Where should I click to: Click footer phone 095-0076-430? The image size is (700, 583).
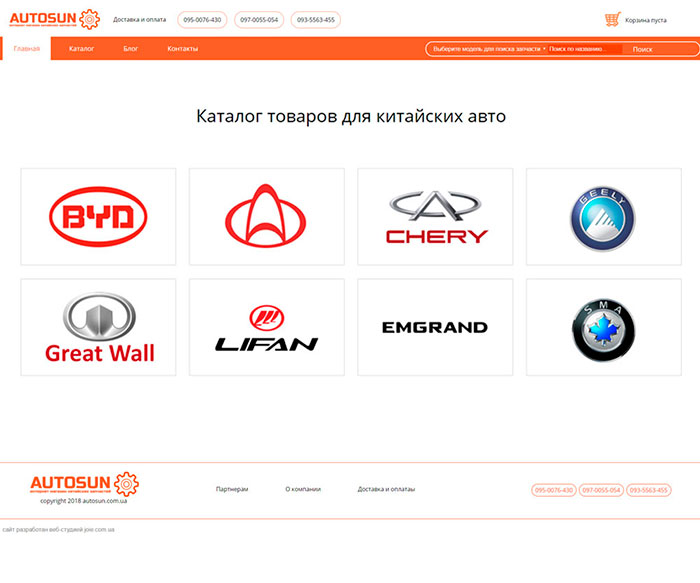coord(554,490)
